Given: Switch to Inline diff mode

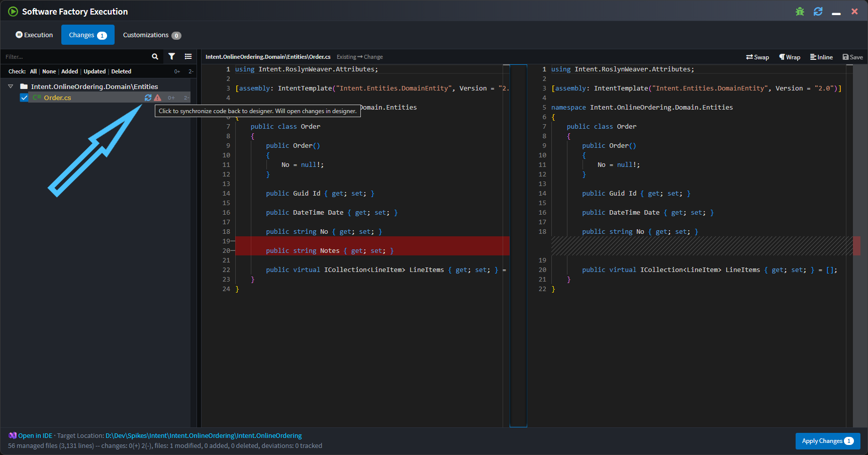Looking at the screenshot, I should pos(821,57).
